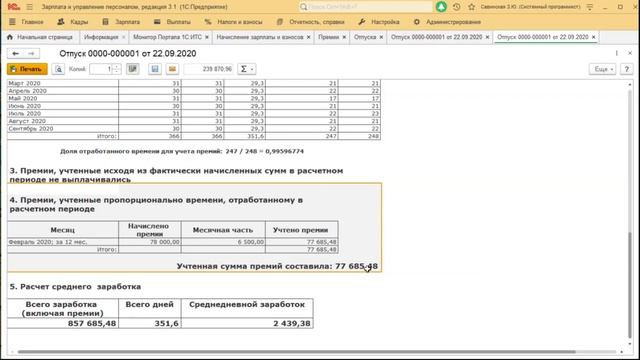Image resolution: width=640 pixels, height=360 pixels.
Task: Select the Сентябрь 2020 row label
Action: [x=31, y=129]
